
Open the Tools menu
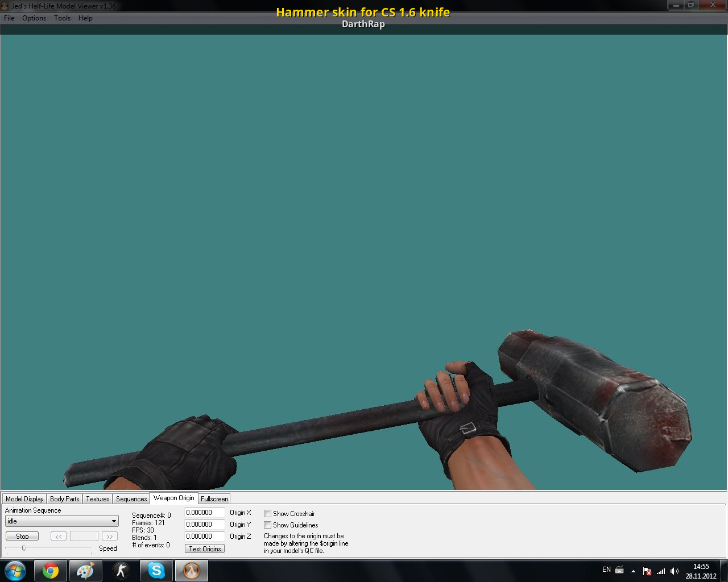pos(62,18)
